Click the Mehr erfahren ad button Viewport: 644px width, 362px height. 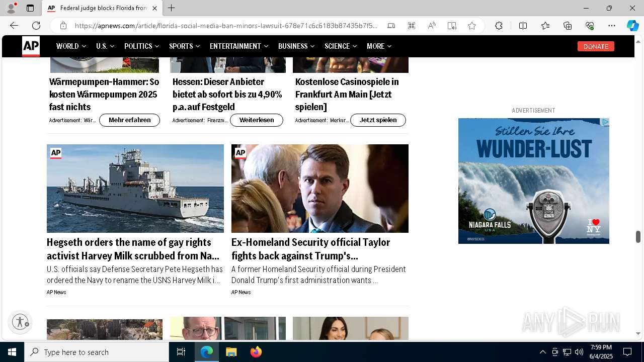(129, 120)
